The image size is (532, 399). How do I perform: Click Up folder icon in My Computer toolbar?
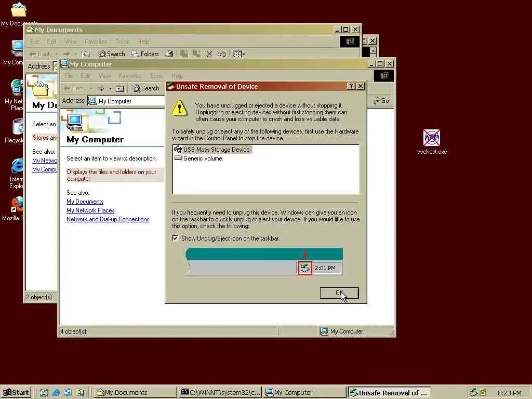coord(120,88)
